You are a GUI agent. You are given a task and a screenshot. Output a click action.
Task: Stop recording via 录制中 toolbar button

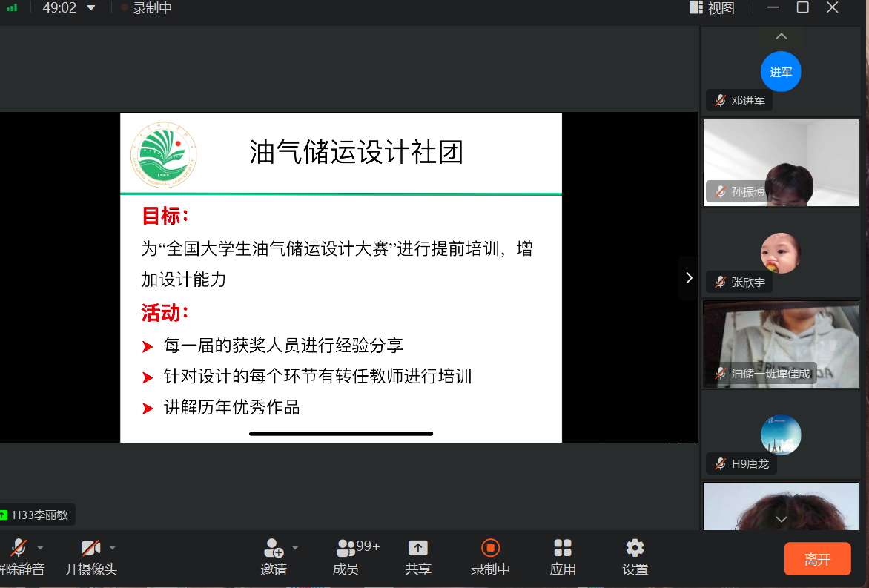point(490,549)
